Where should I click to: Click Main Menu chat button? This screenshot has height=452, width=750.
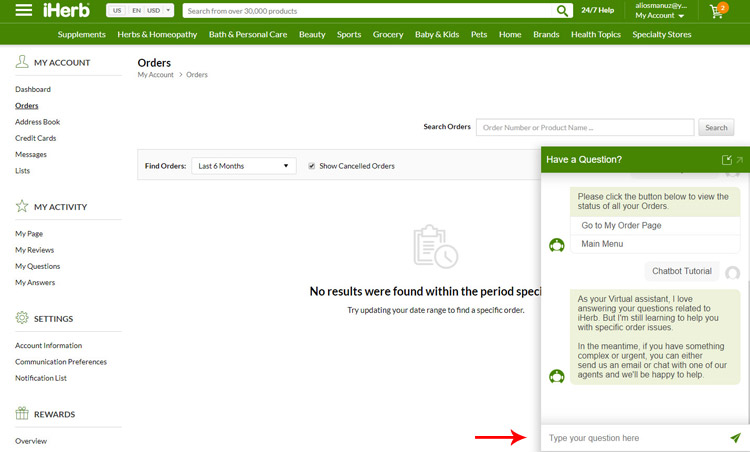[x=655, y=243]
